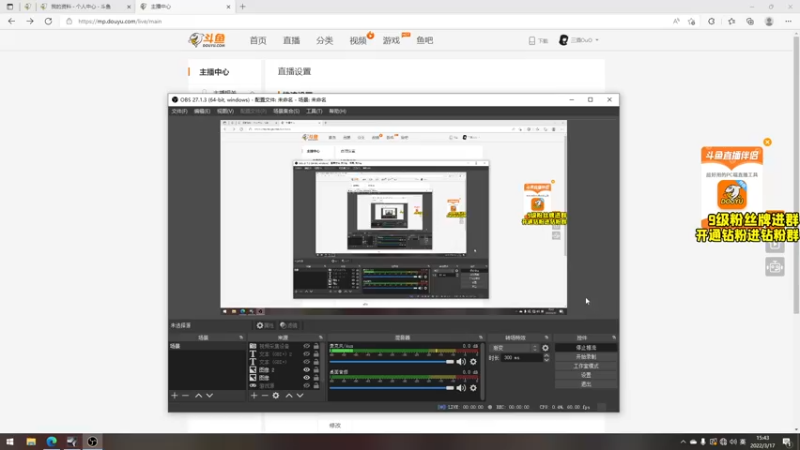
Task: Pop out the 转场特效 dock panel
Action: click(546, 337)
